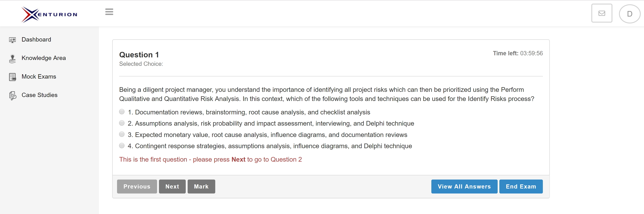
Task: Click the Case Studies icon
Action: tap(12, 95)
